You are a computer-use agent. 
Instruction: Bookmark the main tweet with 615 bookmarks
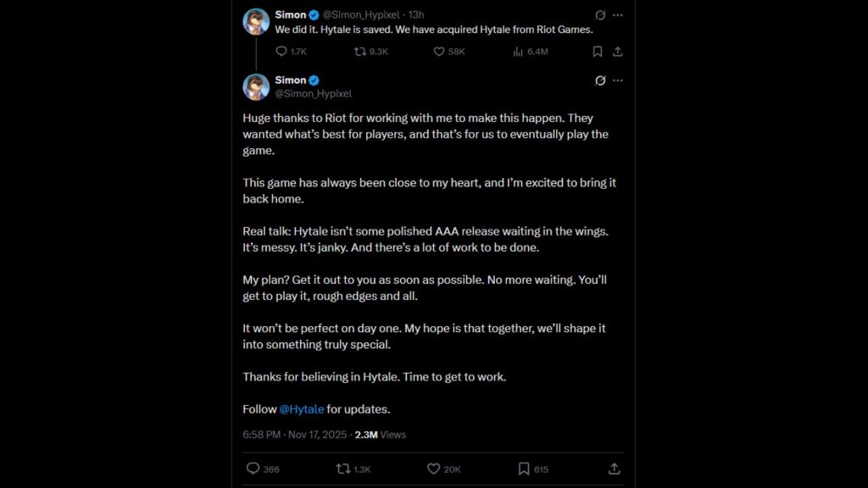(524, 469)
